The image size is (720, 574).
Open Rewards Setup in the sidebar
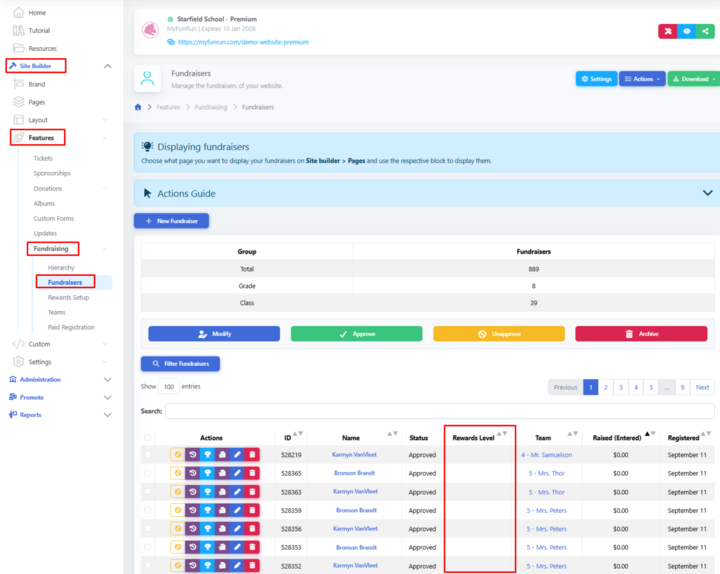point(68,297)
